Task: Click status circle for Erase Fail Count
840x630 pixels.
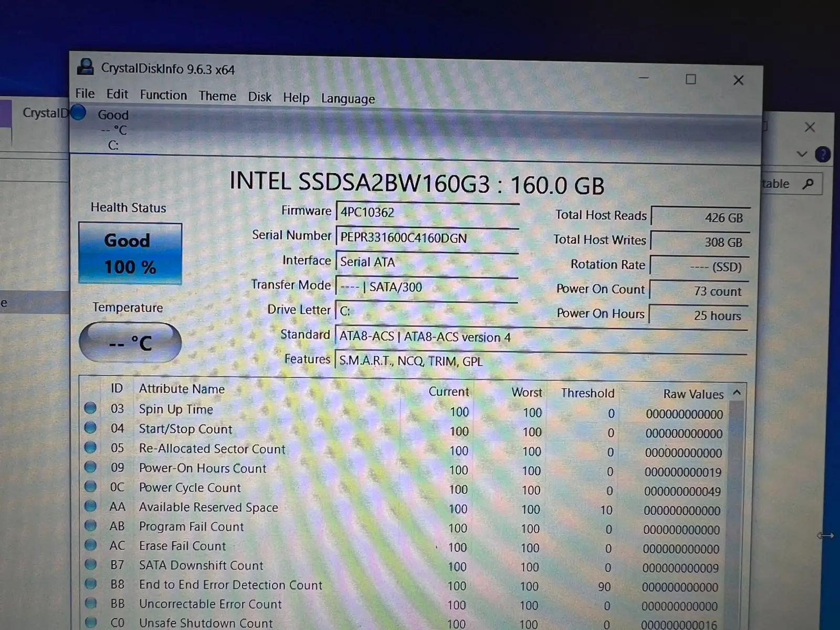Action: point(90,544)
